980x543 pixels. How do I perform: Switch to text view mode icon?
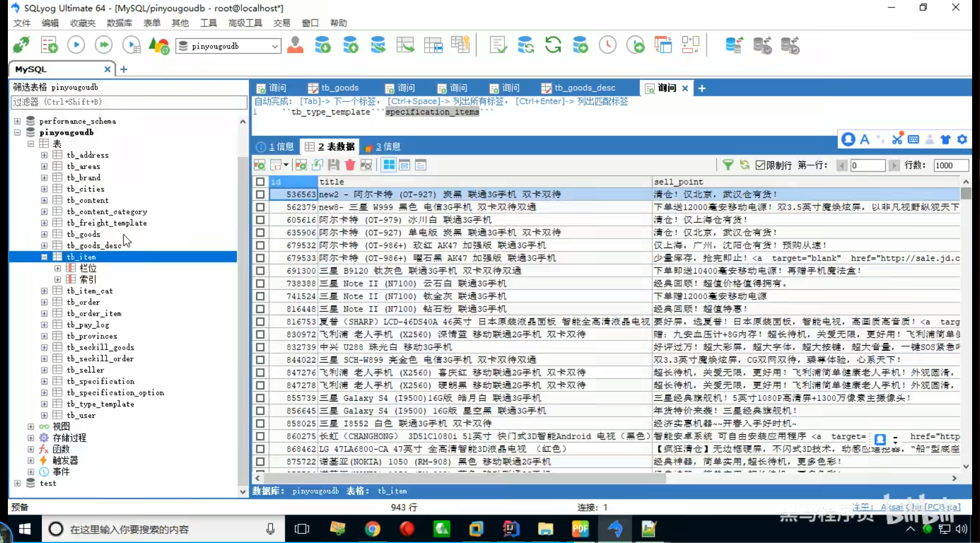[x=421, y=165]
